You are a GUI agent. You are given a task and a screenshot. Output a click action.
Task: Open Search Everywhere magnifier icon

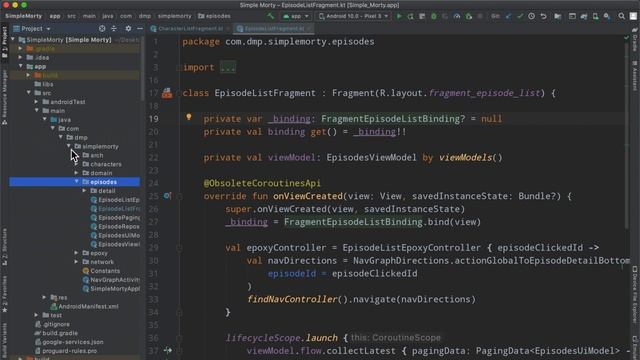621,16
